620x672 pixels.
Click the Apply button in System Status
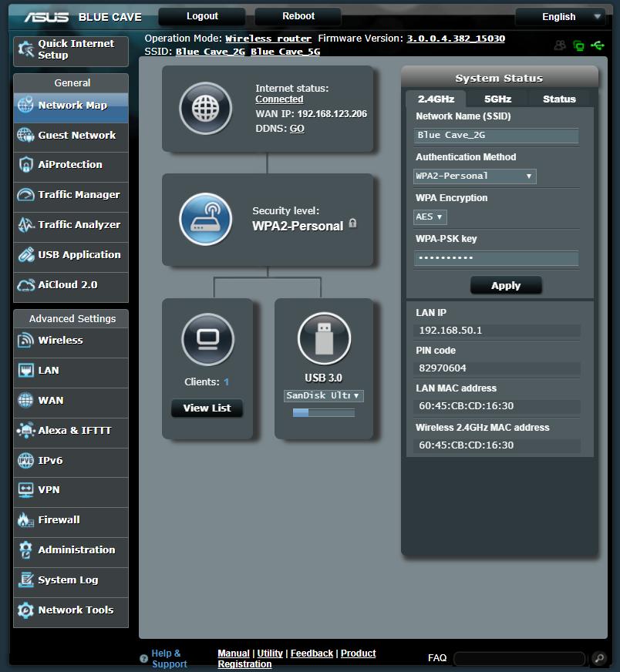506,285
